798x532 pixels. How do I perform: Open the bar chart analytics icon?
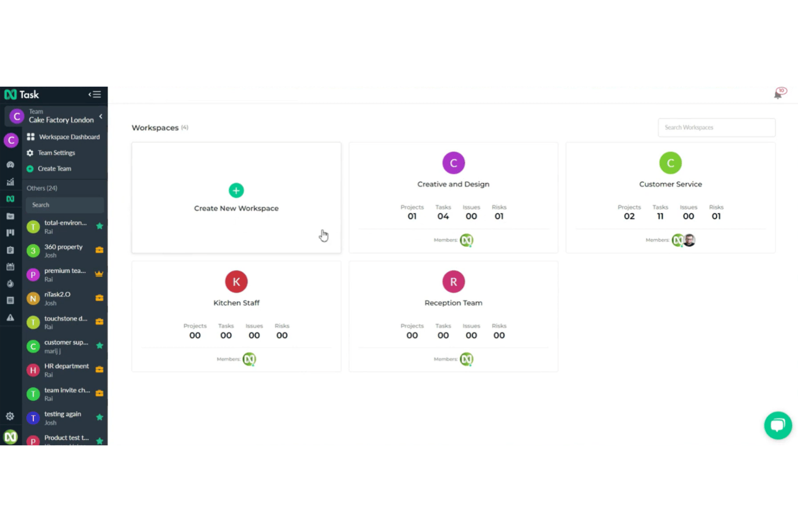10,182
